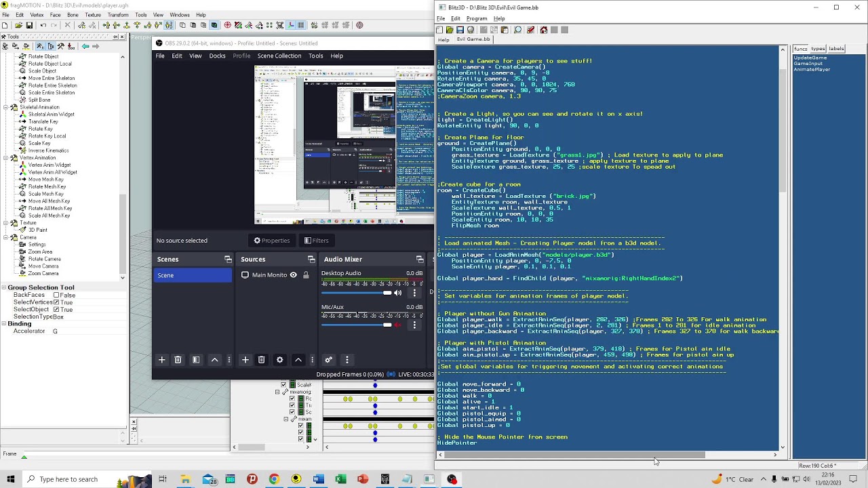Click Save disk icon in Blitz3D toolbar
868x488 pixels.
460,30
